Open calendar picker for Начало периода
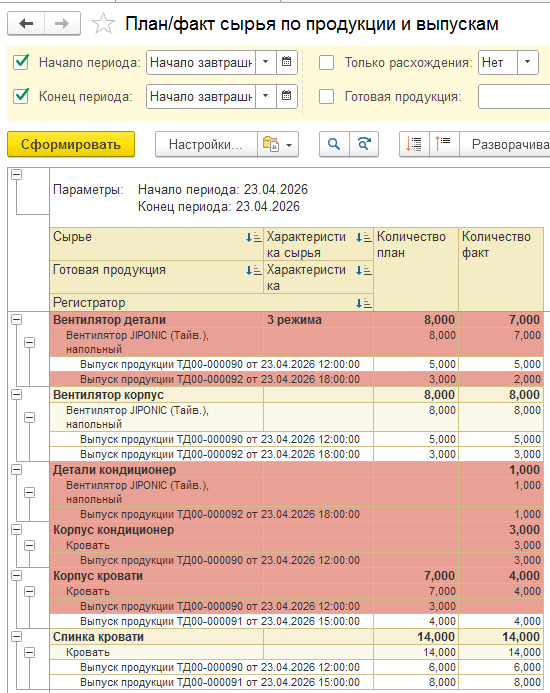This screenshot has width=550, height=693. (x=286, y=62)
